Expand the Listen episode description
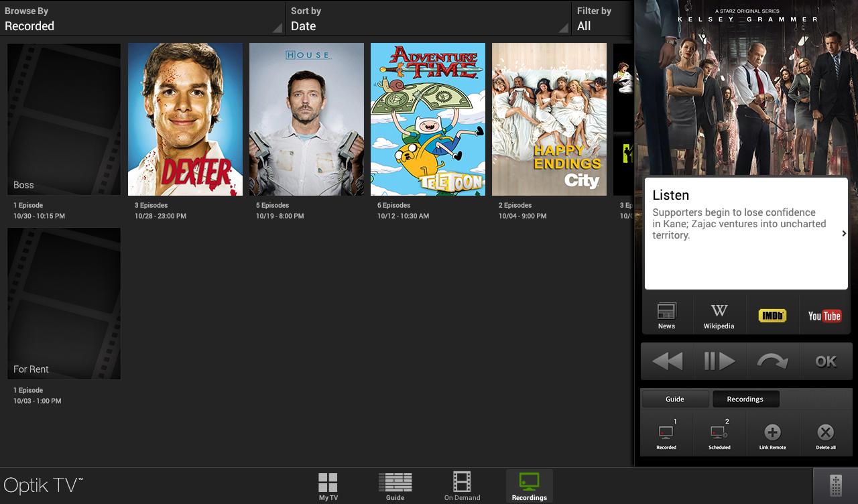The width and height of the screenshot is (858, 504). pos(843,233)
